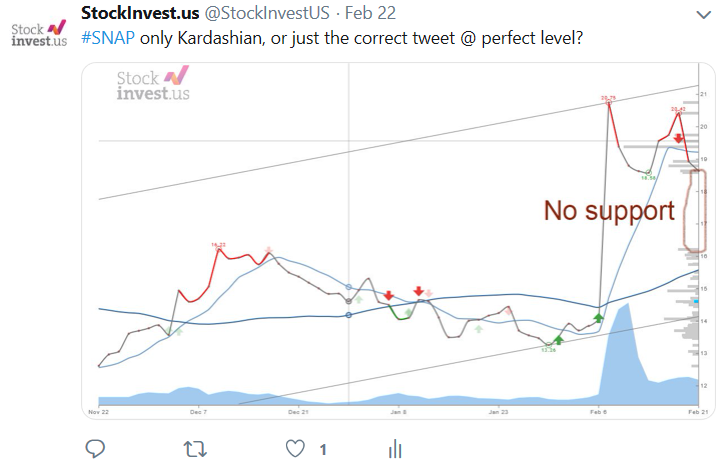
Task: Click the Feb 6 date axis label
Action: pos(598,412)
